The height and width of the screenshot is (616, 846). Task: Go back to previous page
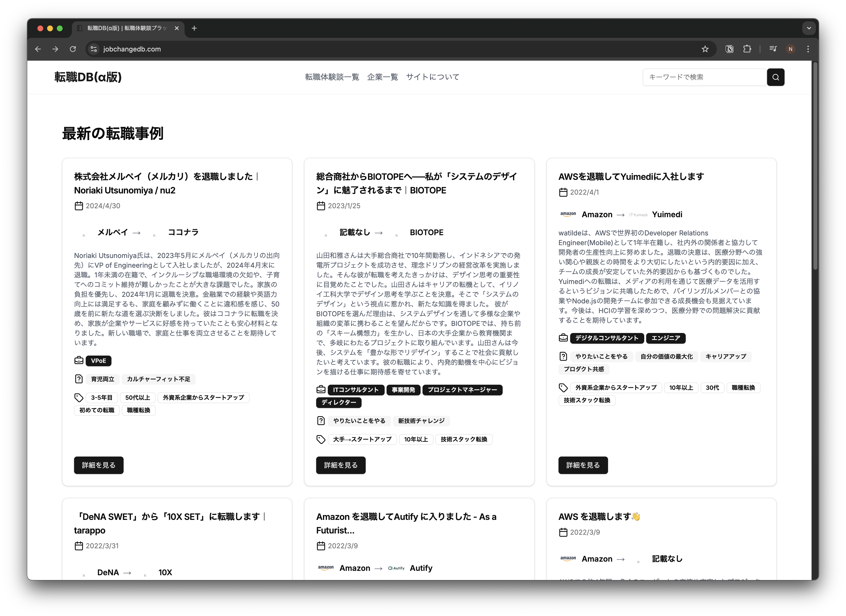tap(38, 49)
